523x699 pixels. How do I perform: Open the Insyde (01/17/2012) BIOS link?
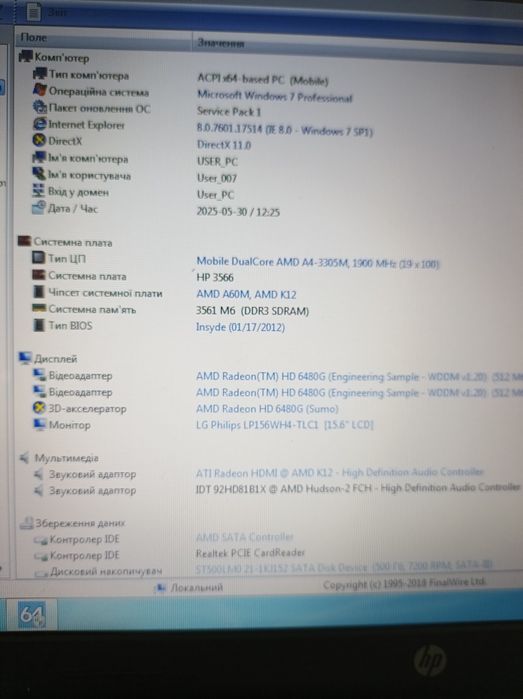tap(240, 327)
